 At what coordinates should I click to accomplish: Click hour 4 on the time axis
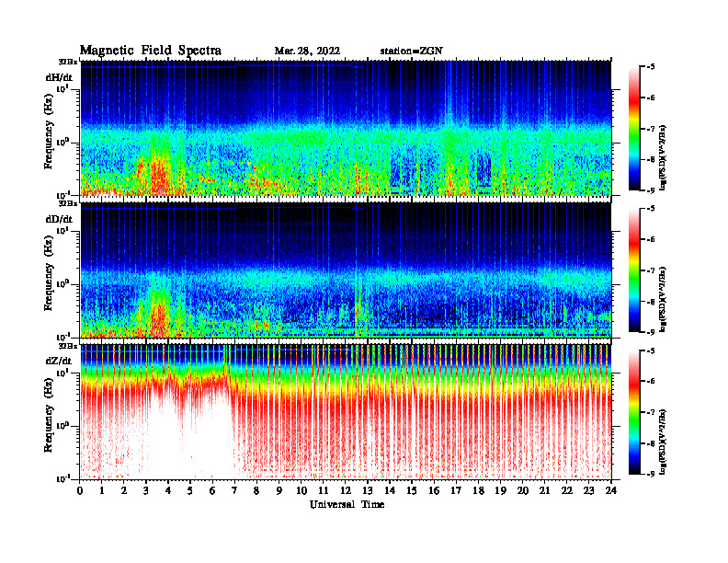168,491
